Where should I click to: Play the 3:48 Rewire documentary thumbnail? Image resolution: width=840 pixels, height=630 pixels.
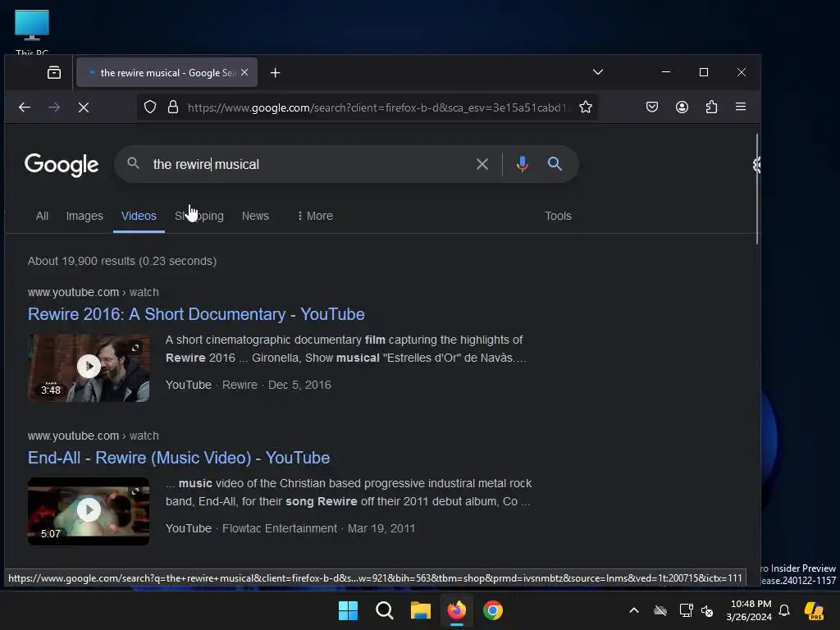pyautogui.click(x=89, y=367)
